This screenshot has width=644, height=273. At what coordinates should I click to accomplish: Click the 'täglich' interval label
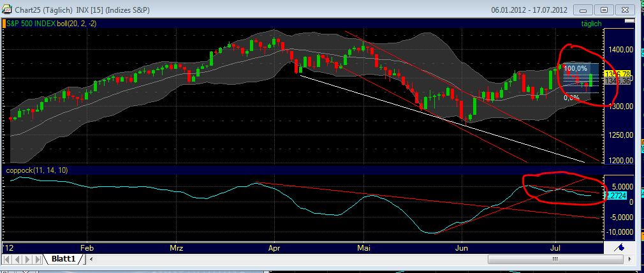click(x=590, y=24)
